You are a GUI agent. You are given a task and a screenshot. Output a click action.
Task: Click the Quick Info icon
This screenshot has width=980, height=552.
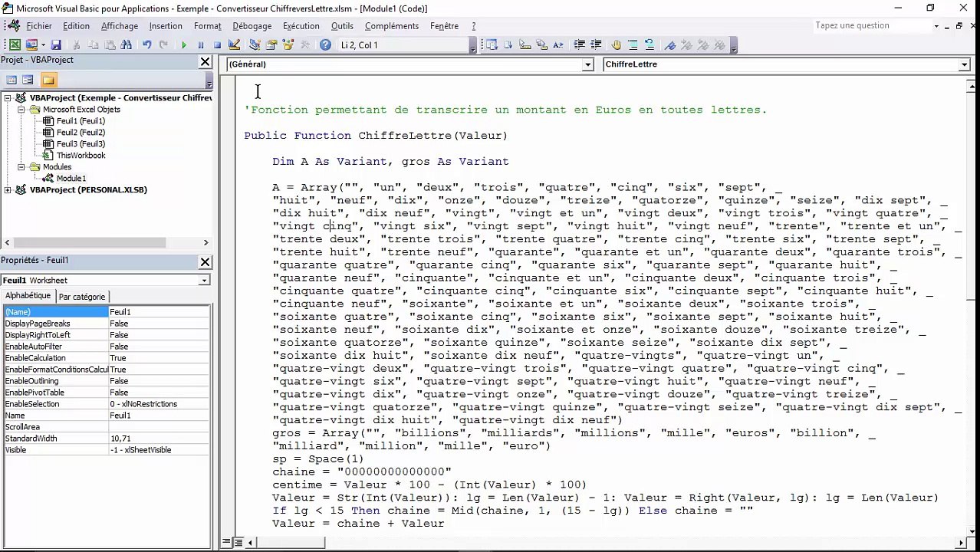525,45
